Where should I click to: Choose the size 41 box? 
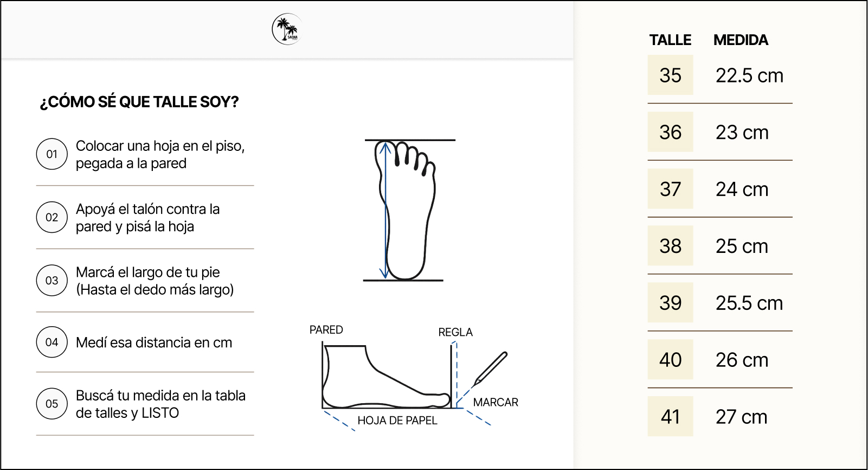[670, 416]
